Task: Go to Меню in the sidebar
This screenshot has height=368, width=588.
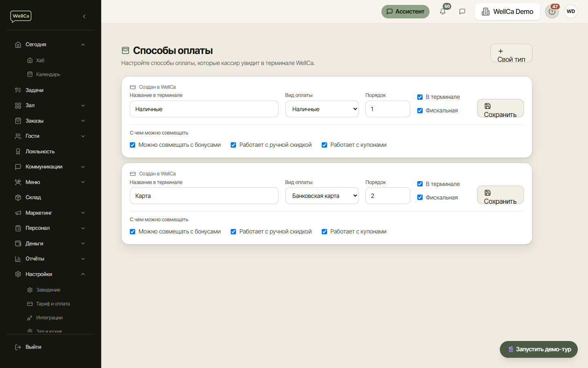Action: (x=33, y=182)
